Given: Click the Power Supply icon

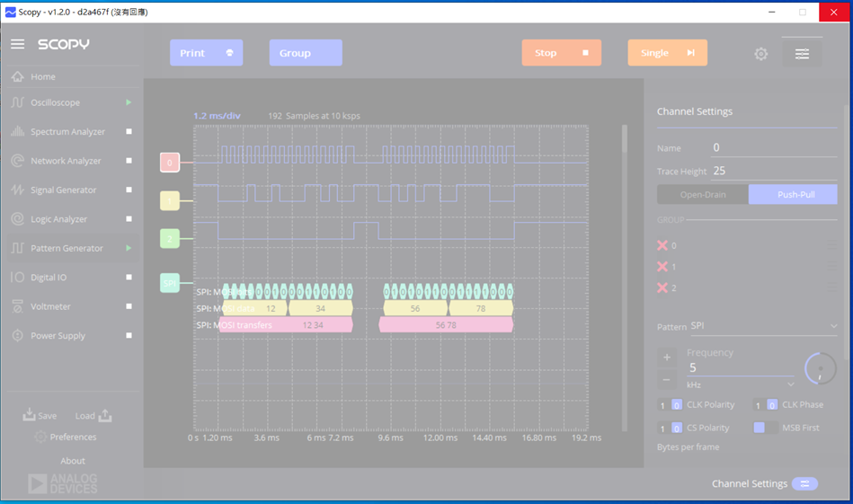Looking at the screenshot, I should (17, 335).
